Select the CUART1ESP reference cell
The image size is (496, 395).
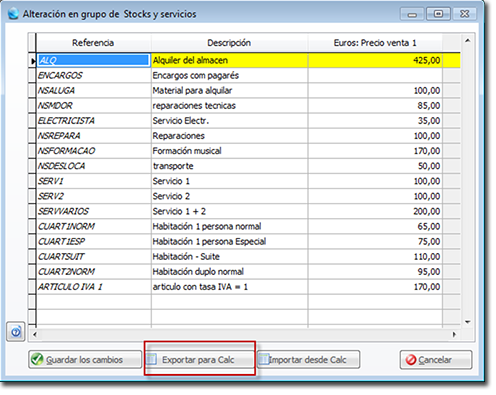point(94,241)
